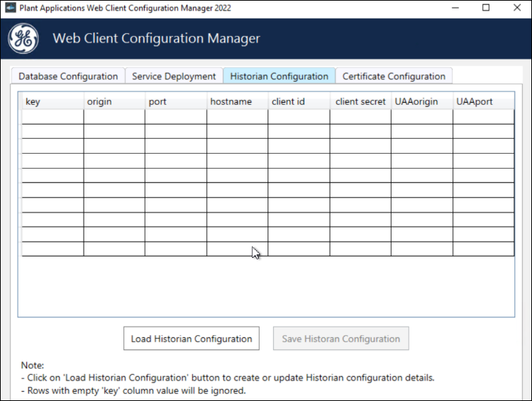Select the Historian Configuration tab
Screen dimensions: 532x401
point(279,76)
